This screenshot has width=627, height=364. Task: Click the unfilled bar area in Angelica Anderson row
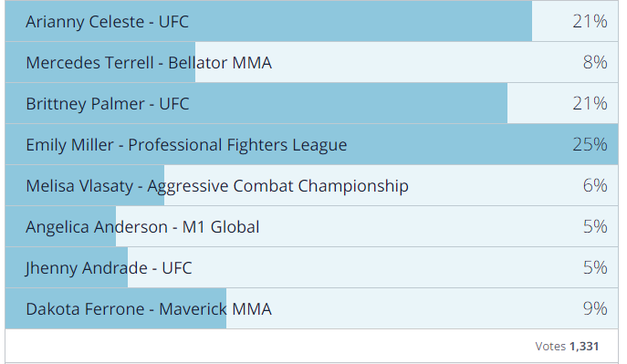[x=367, y=226]
